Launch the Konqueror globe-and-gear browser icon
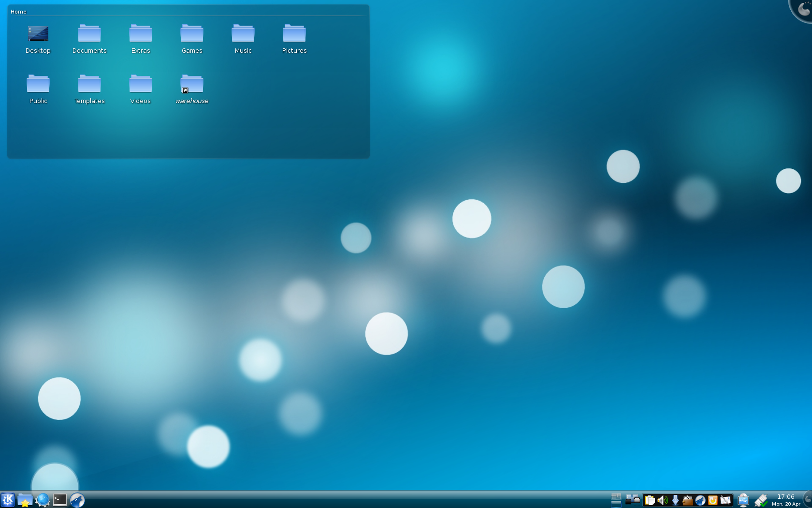Screen dimensions: 812x508 coord(43,500)
